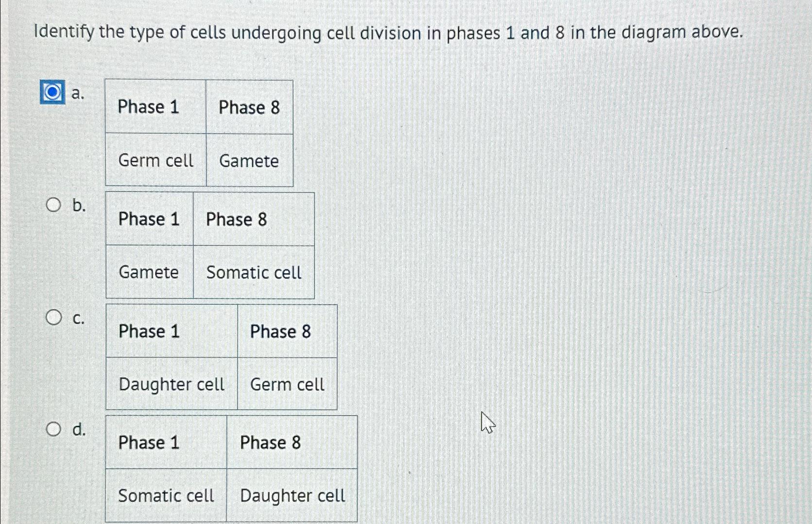The height and width of the screenshot is (524, 812).
Task: Click 'Phase 1' header in option d
Action: click(x=150, y=443)
